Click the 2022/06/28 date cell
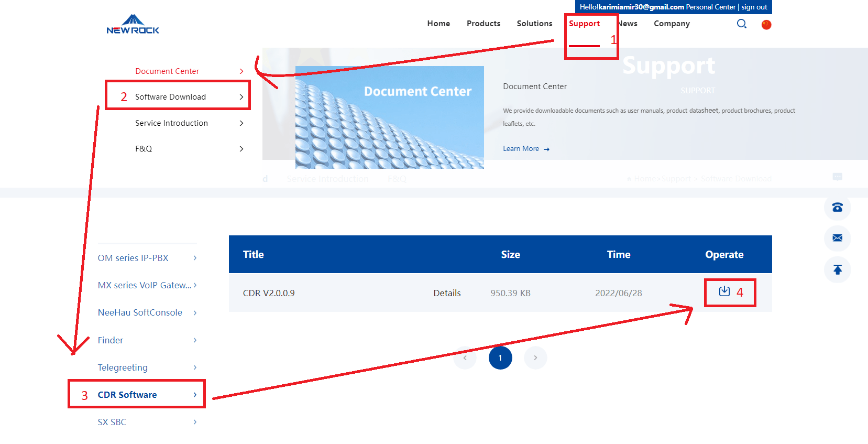The image size is (868, 444). click(x=619, y=293)
